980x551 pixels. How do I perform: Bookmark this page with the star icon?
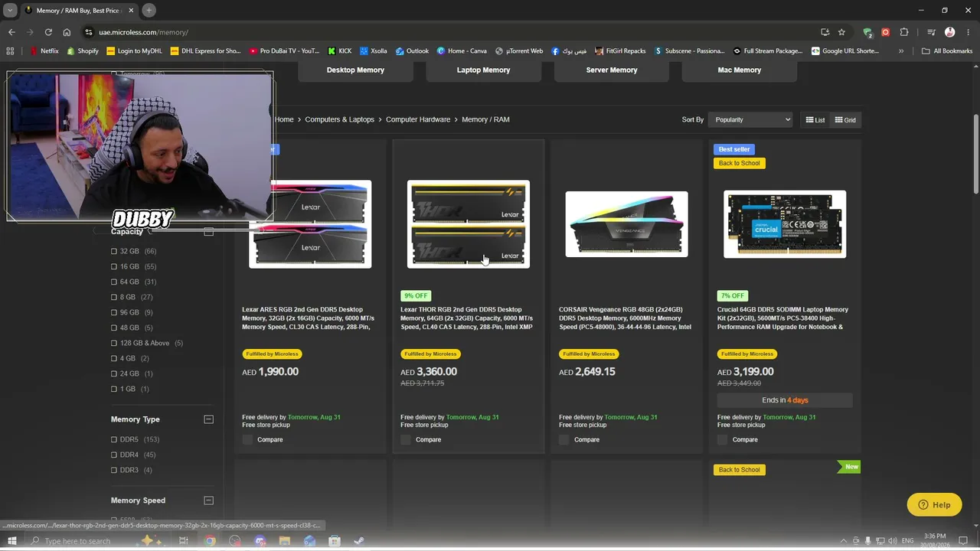click(x=841, y=32)
